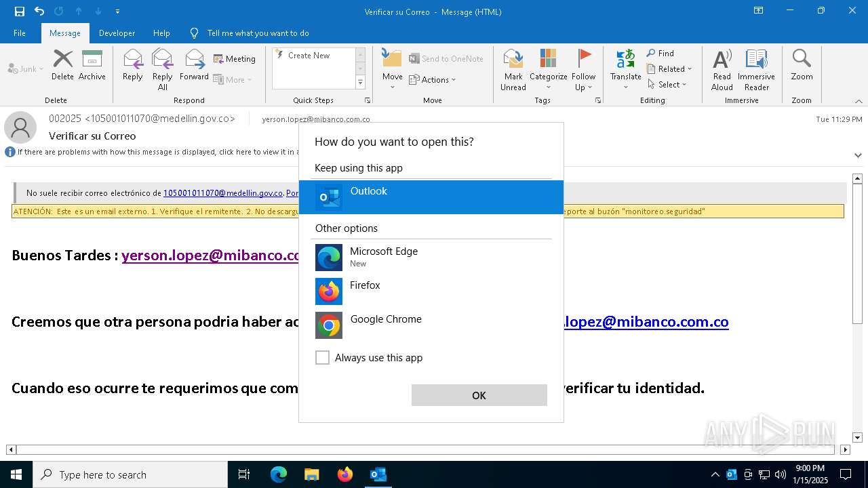Choose Microsoft Edge to open
The image size is (868, 488).
point(431,257)
